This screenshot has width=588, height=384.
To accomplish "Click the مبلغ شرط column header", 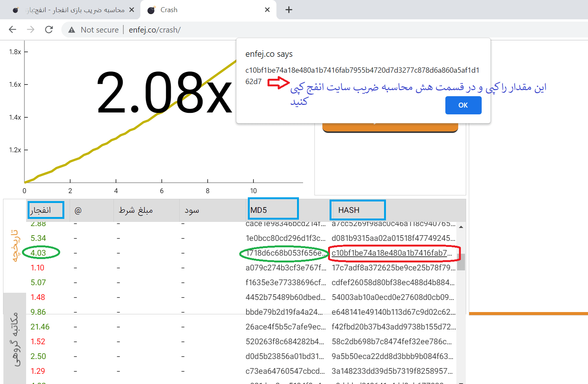I will click(x=136, y=210).
